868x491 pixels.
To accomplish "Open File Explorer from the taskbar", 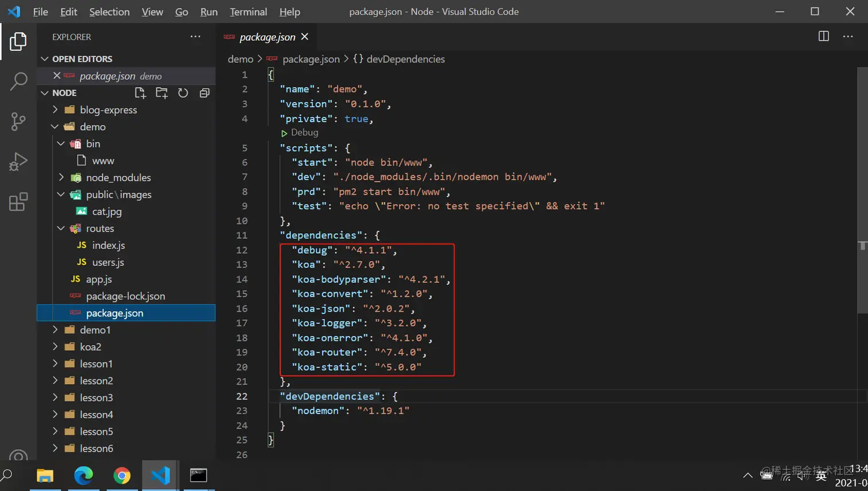I will pyautogui.click(x=45, y=475).
